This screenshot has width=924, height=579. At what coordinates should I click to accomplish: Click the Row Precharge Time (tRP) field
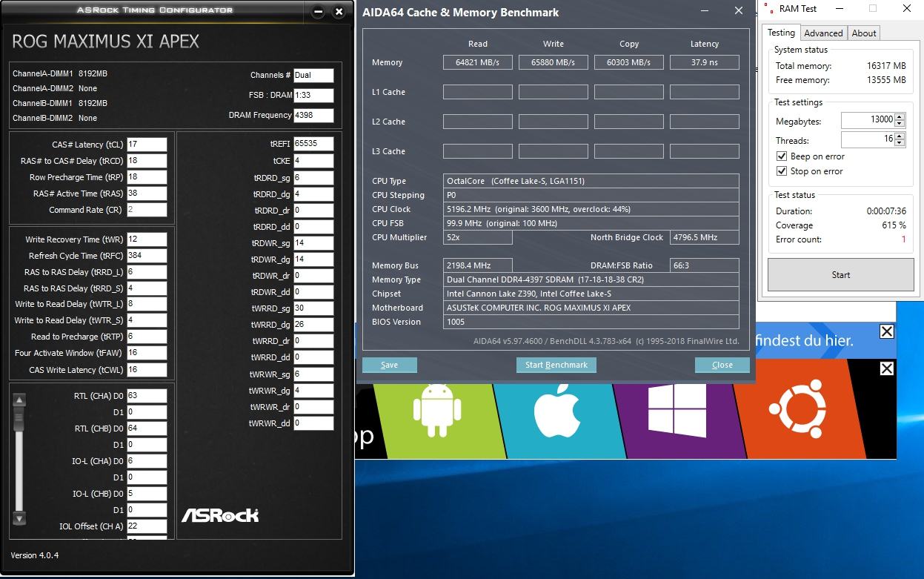pyautogui.click(x=147, y=177)
